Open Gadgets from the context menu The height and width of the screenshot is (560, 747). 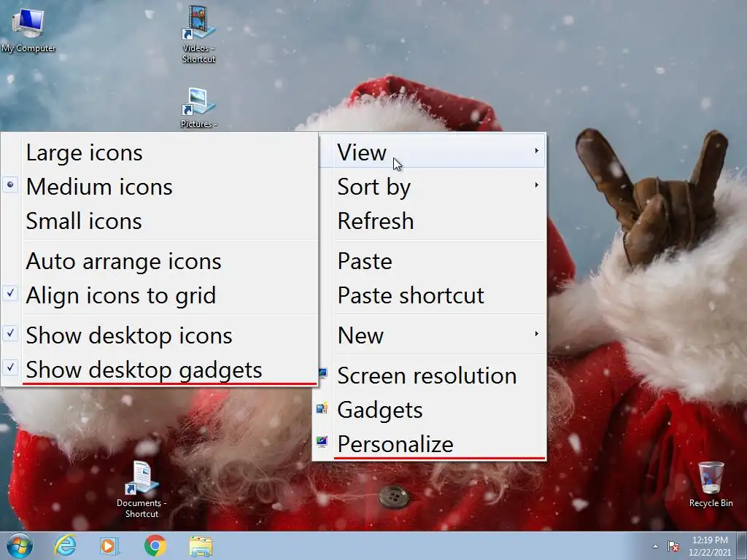(430, 410)
